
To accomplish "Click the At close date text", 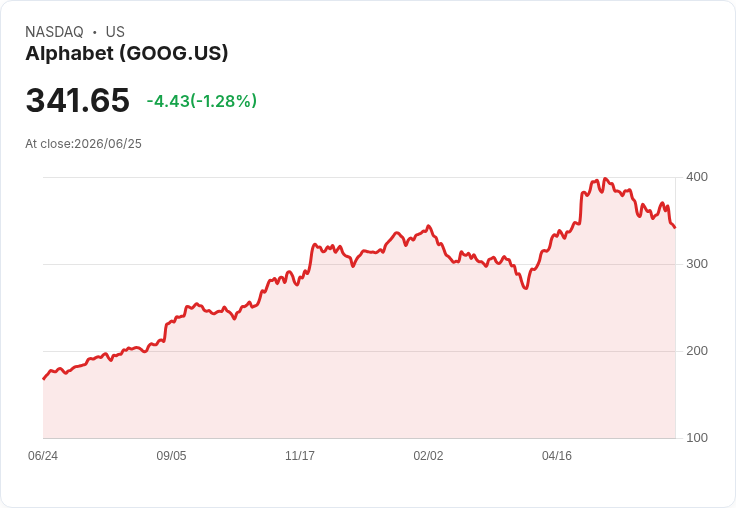I will pyautogui.click(x=84, y=144).
